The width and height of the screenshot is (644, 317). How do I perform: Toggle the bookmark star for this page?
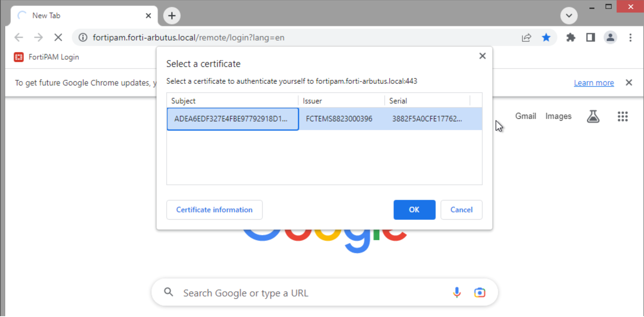point(546,37)
